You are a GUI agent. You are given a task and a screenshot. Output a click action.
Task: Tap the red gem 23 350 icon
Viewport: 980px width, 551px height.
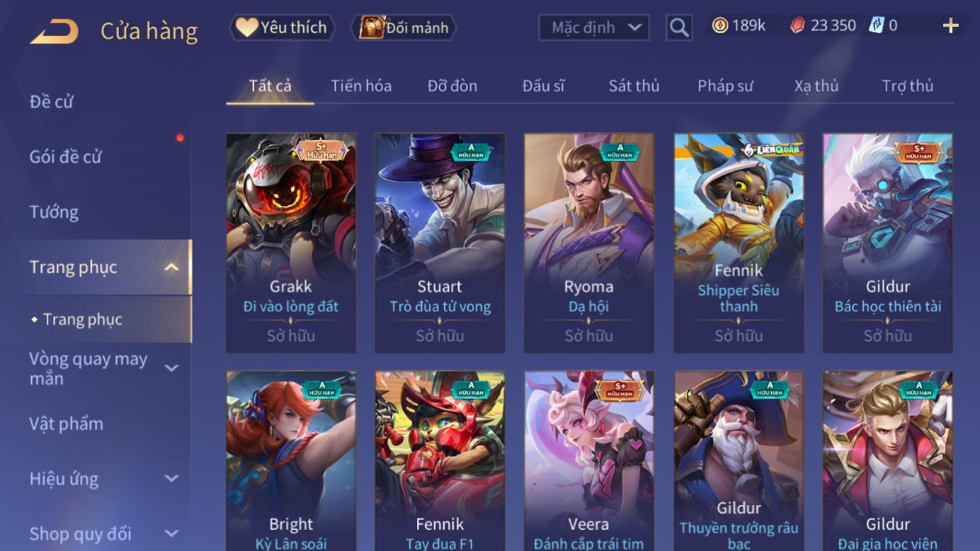coord(797,25)
